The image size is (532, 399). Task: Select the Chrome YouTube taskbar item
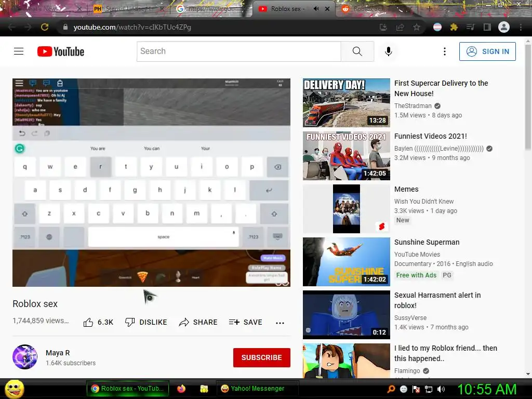(x=128, y=389)
